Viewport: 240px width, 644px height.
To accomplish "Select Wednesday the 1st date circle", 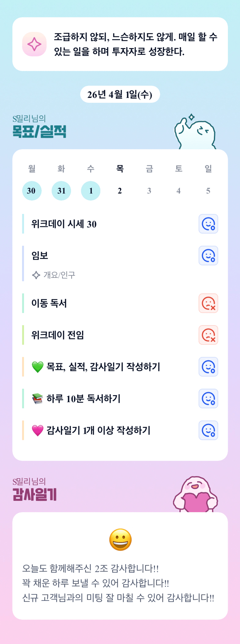I will pyautogui.click(x=91, y=191).
